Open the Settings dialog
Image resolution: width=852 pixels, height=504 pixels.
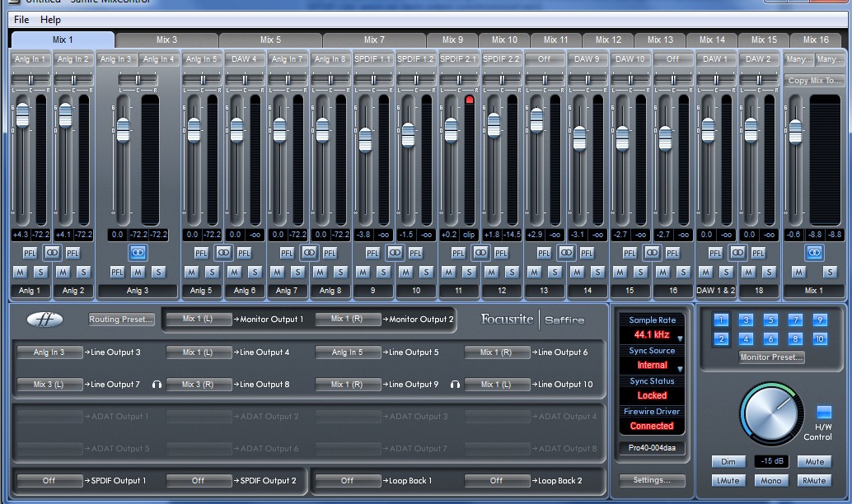[x=652, y=480]
